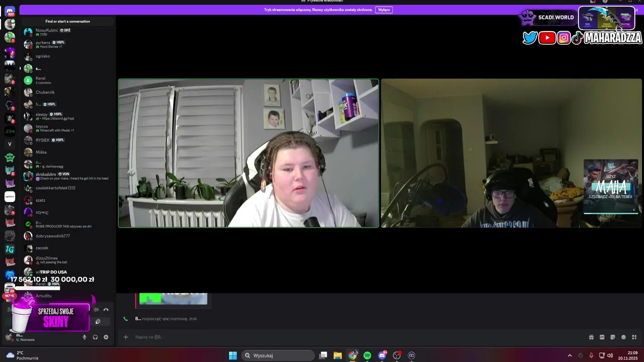Open conversation with Miśka

pyautogui.click(x=67, y=152)
